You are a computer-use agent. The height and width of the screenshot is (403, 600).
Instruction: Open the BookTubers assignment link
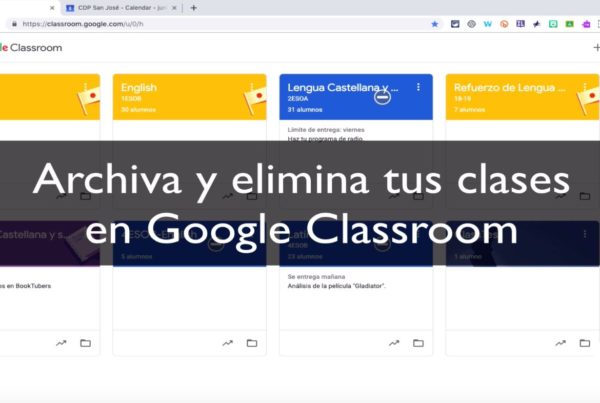coord(25,286)
